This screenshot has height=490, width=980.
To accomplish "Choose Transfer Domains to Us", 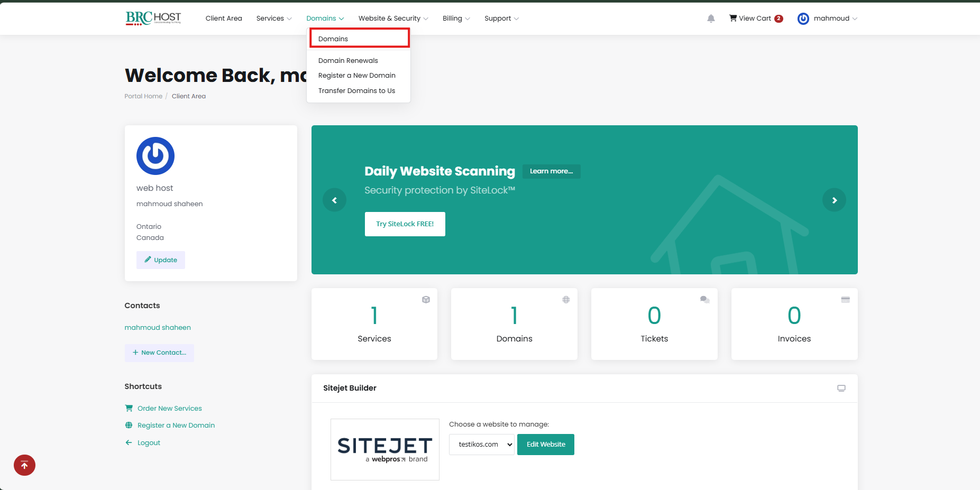I will point(356,91).
